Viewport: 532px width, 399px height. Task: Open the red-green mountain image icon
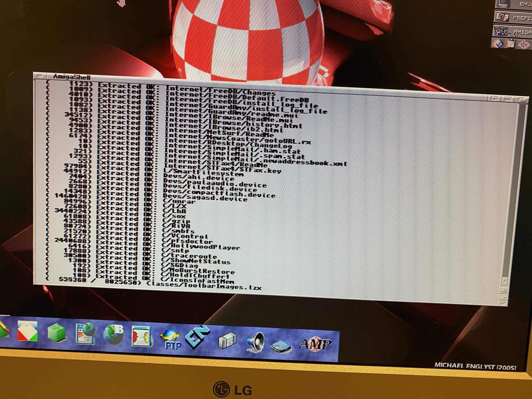click(28, 331)
